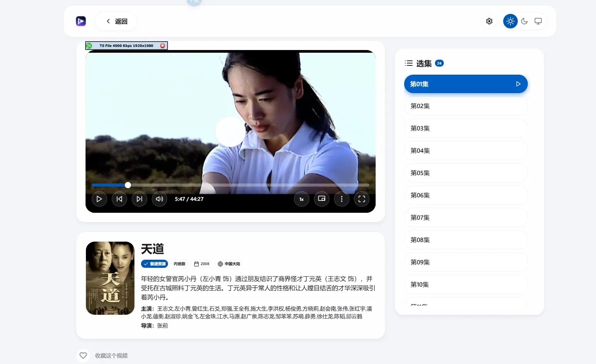This screenshot has width=596, height=364.
Task: Click the volume icon to mute playback
Action: click(x=159, y=199)
